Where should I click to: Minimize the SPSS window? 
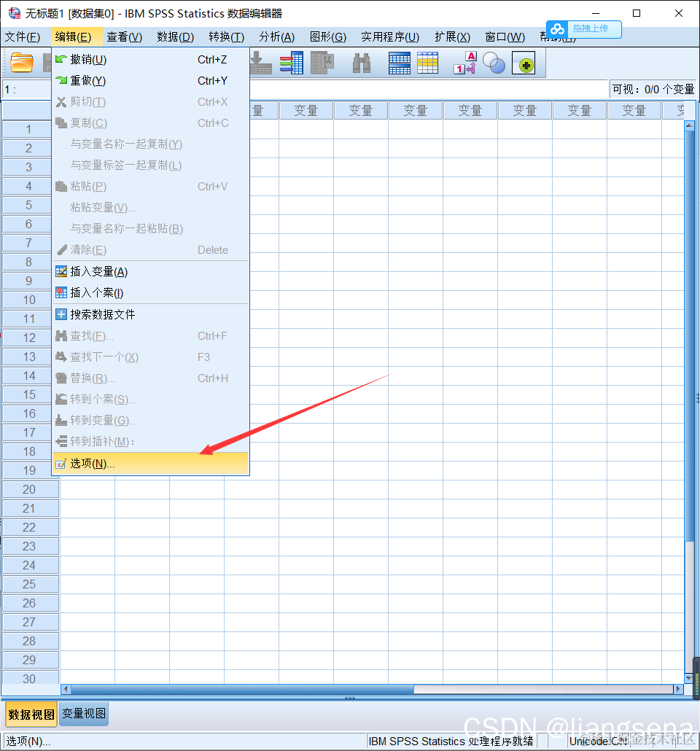596,13
